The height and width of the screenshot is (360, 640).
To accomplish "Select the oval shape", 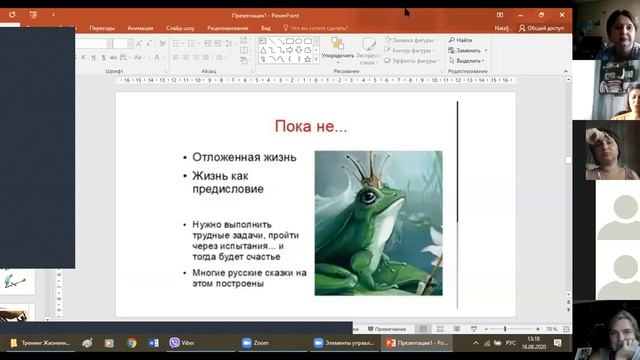I will click(x=299, y=41).
